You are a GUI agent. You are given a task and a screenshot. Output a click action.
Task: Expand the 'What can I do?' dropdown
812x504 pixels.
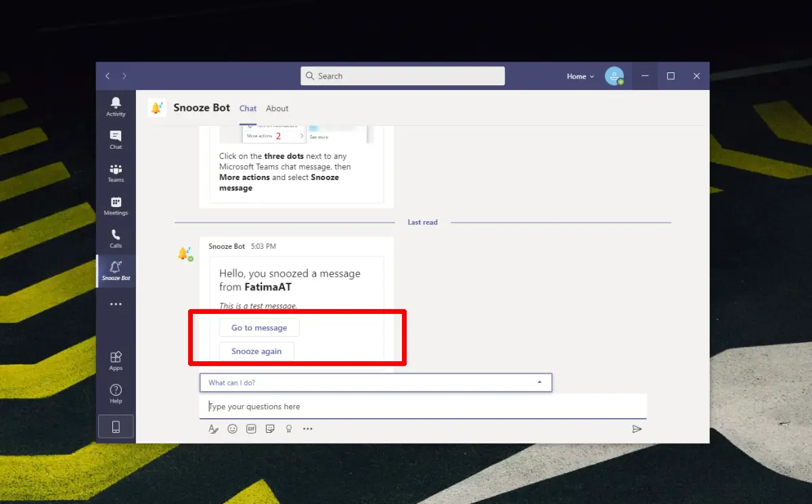pyautogui.click(x=376, y=382)
